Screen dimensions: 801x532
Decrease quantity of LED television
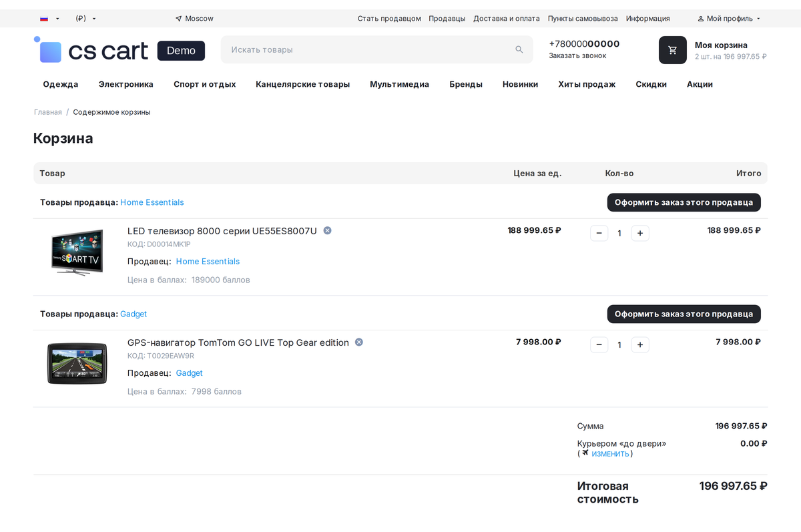click(x=599, y=233)
